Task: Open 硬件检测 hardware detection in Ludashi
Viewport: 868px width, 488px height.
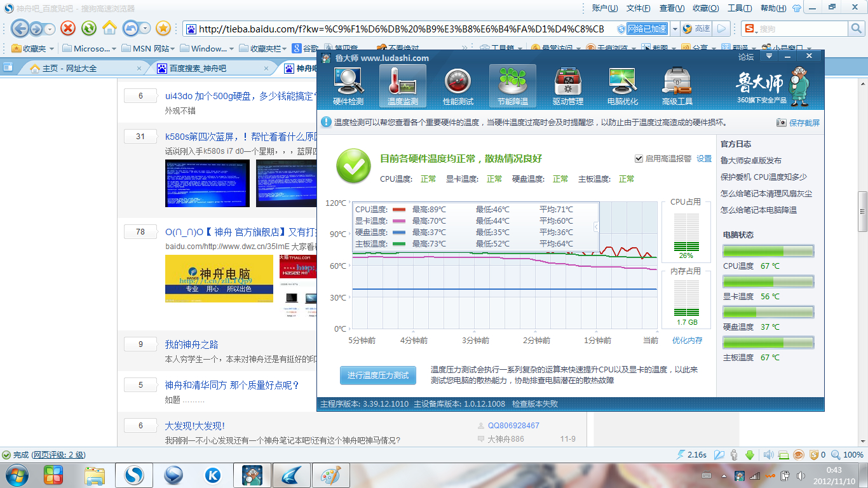Action: tap(348, 86)
